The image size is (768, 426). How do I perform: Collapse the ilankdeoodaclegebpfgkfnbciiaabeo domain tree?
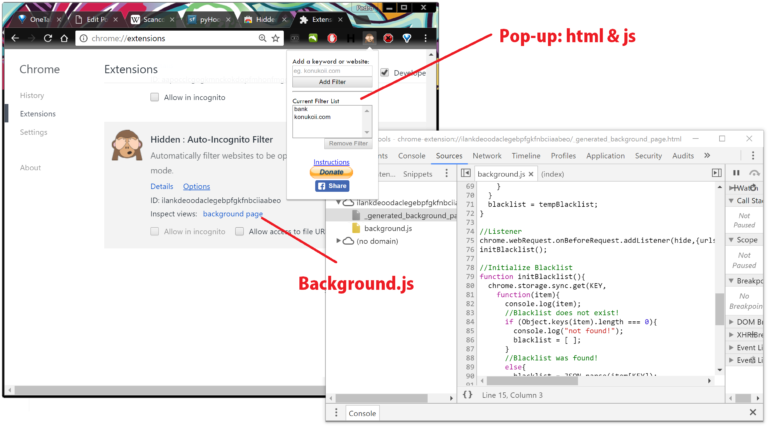(338, 202)
